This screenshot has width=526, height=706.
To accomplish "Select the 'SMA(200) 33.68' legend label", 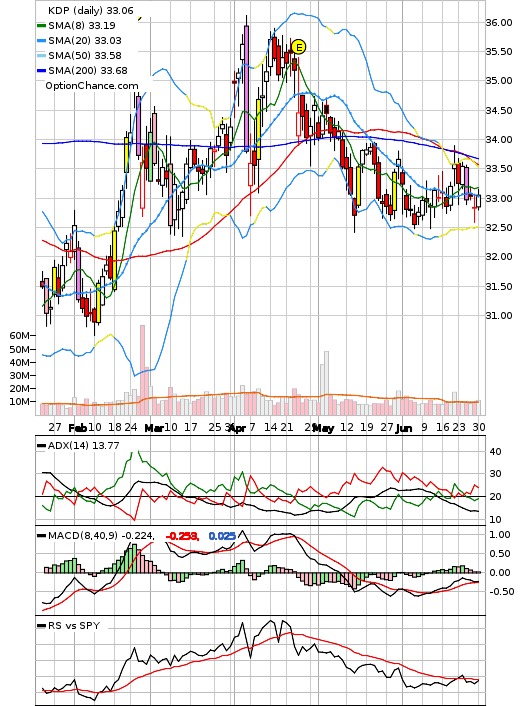I will pos(88,71).
